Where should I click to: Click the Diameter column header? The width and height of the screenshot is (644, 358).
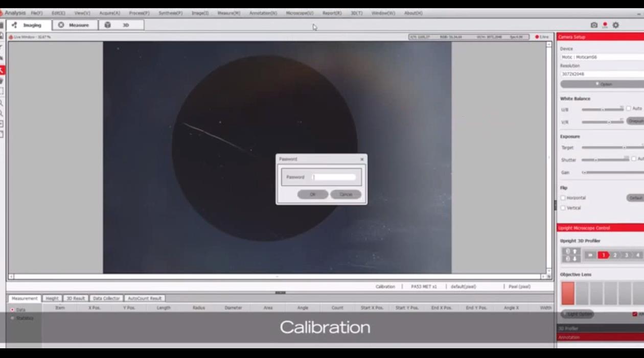[233, 308]
